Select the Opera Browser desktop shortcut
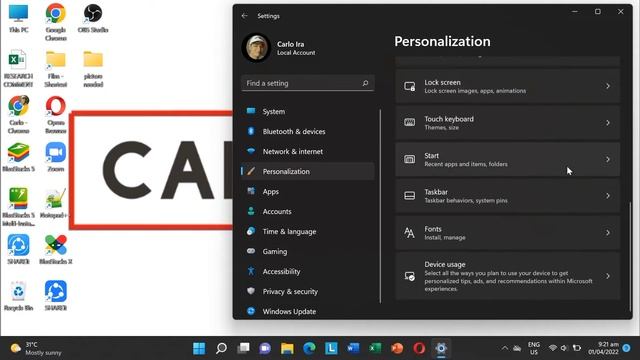 click(56, 115)
